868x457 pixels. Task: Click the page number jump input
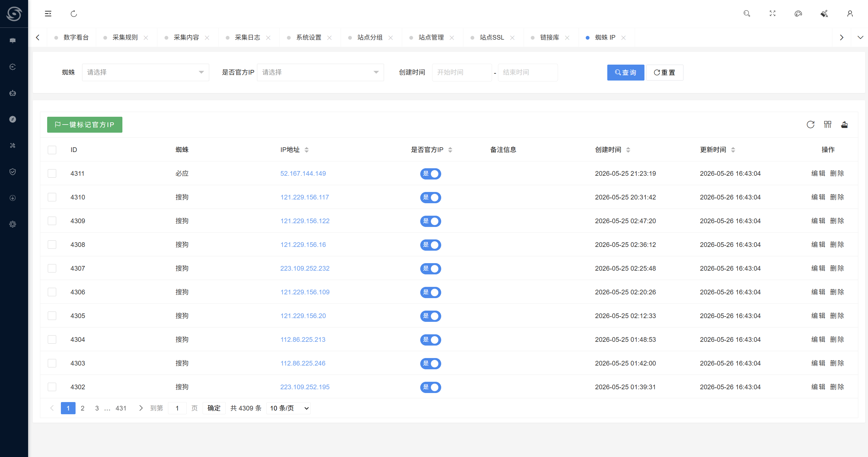pyautogui.click(x=177, y=408)
